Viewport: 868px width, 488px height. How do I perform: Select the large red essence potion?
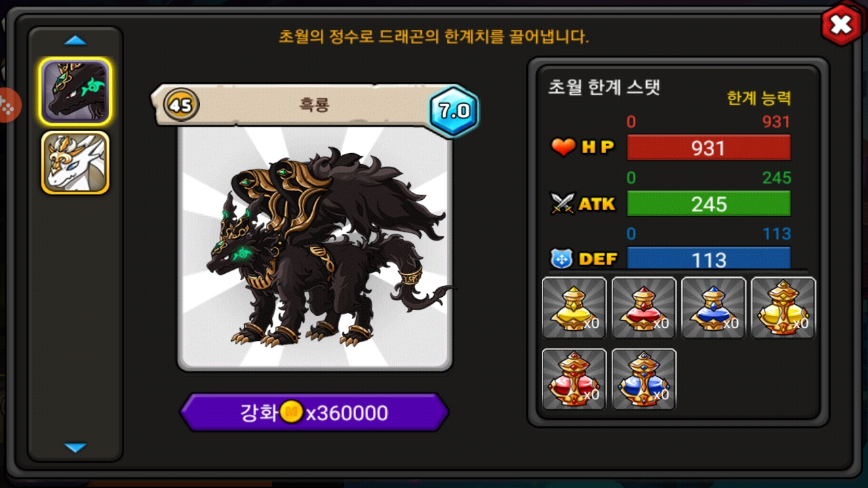[x=574, y=379]
